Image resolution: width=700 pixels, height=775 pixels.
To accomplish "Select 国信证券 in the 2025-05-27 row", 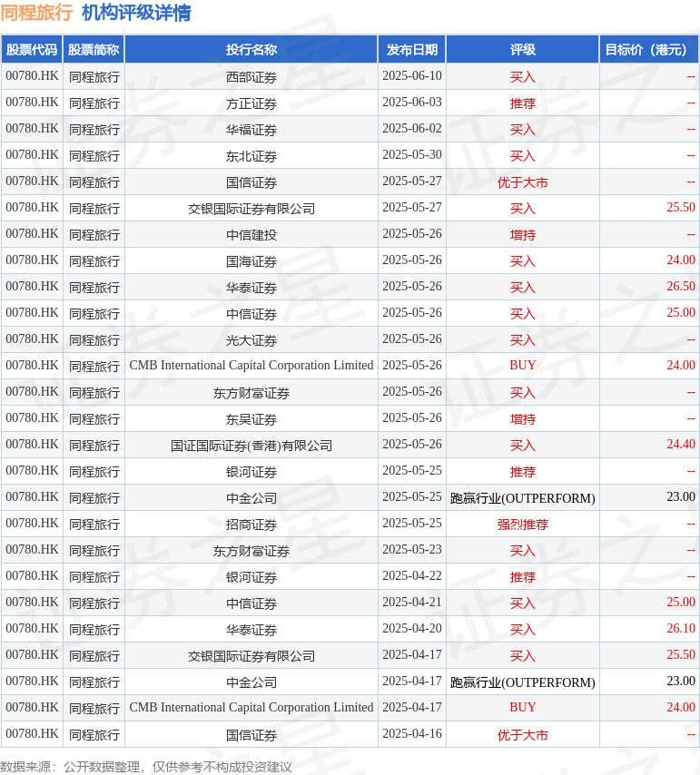I will pyautogui.click(x=251, y=181).
